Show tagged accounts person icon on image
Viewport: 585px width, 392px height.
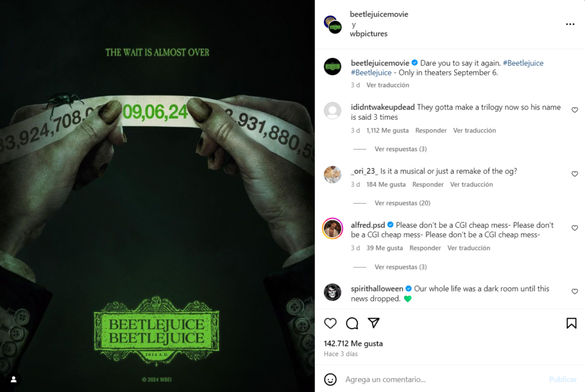coord(14,379)
